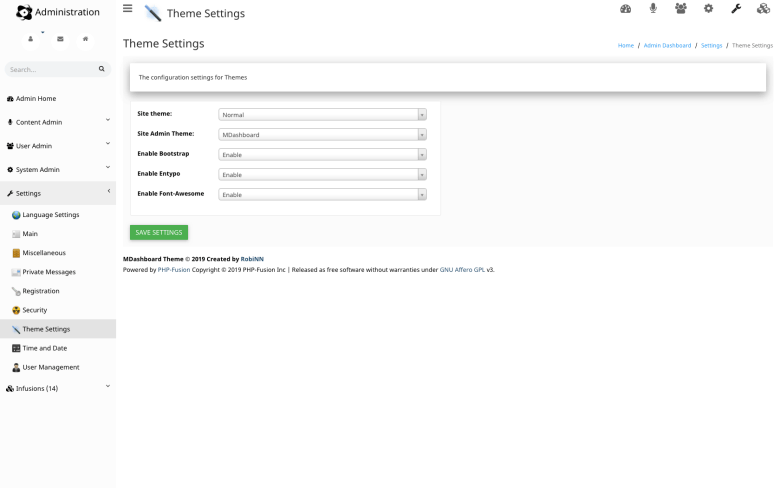Open the Enable Font-Awesome dropdown
This screenshot has width=774, height=488.
322,194
